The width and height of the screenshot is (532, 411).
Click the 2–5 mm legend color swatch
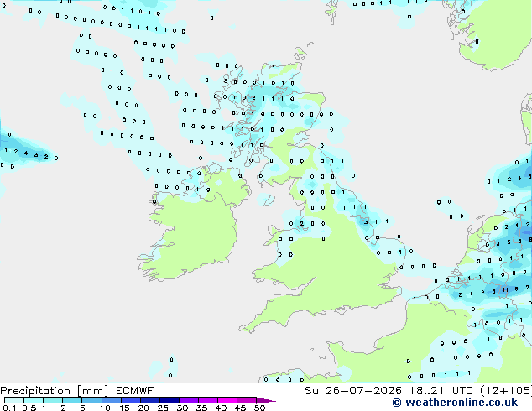click(x=72, y=400)
